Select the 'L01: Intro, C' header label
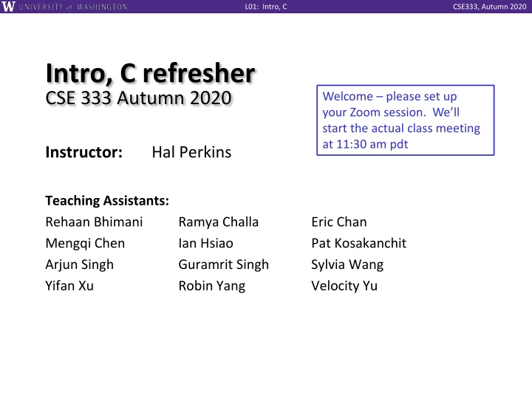The image size is (532, 399). coord(266,7)
